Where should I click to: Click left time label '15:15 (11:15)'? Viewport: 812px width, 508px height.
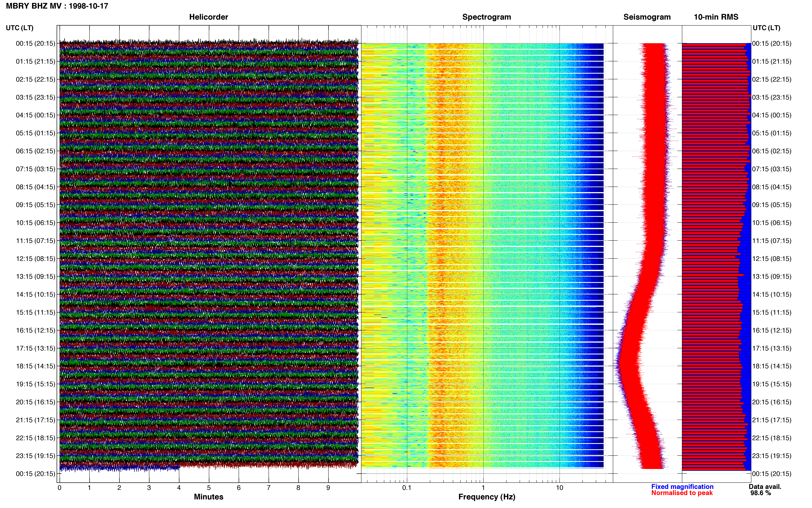click(36, 313)
